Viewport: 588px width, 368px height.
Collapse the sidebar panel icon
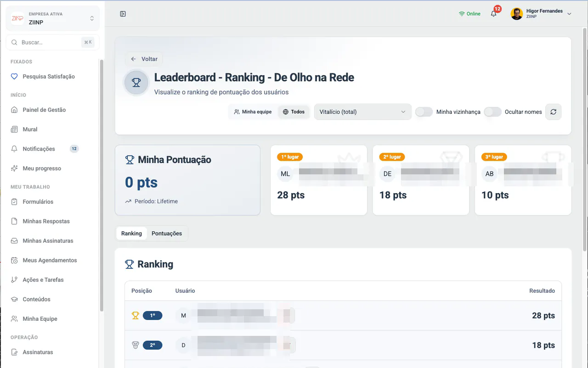tap(123, 14)
